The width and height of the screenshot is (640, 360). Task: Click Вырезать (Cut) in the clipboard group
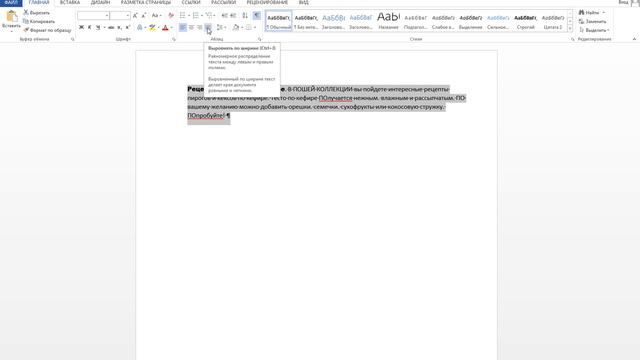click(36, 13)
